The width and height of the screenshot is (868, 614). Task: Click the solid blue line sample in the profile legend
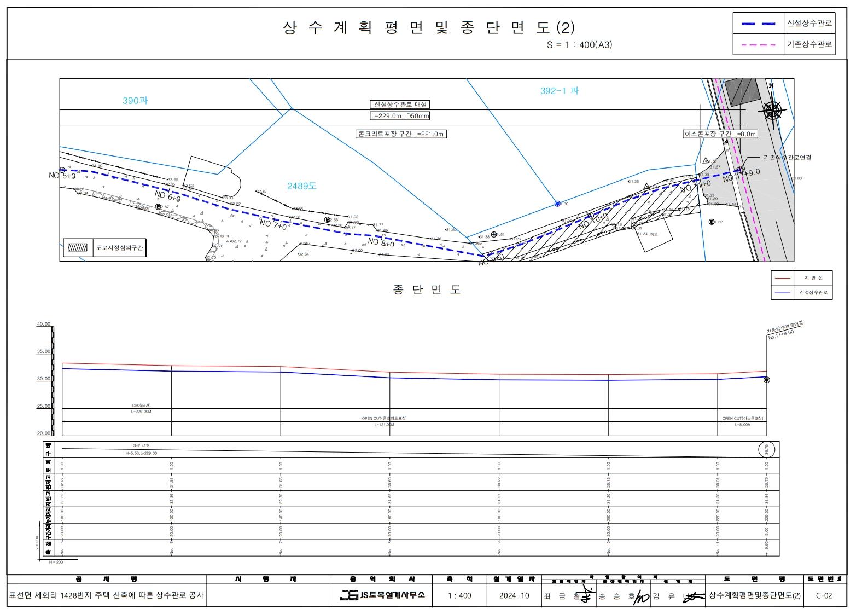click(783, 293)
